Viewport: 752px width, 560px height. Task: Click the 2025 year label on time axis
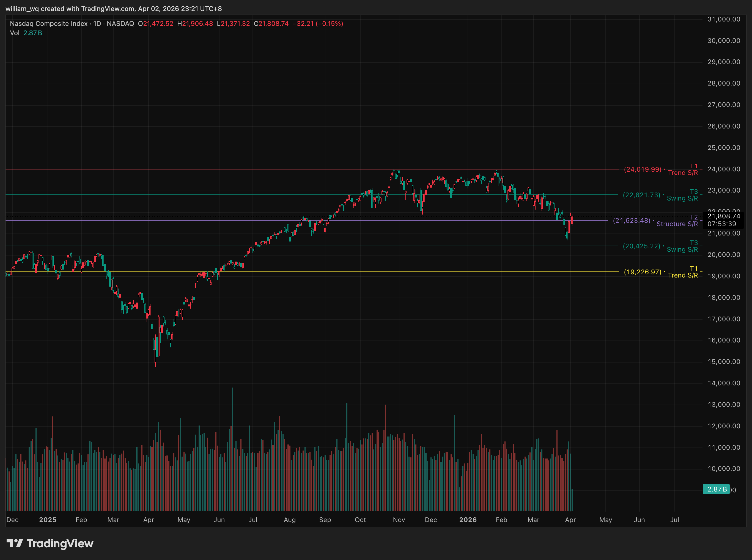[48, 520]
